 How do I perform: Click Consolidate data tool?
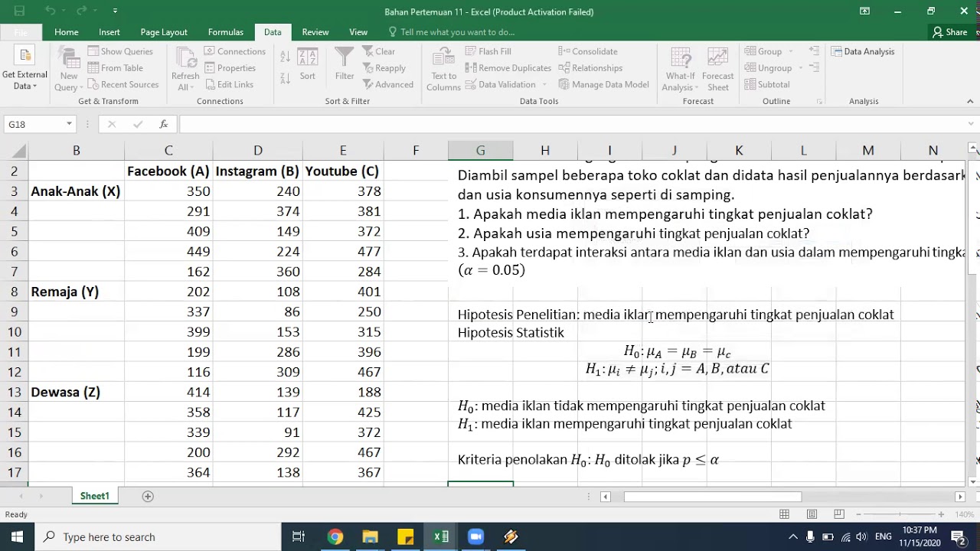coord(588,51)
